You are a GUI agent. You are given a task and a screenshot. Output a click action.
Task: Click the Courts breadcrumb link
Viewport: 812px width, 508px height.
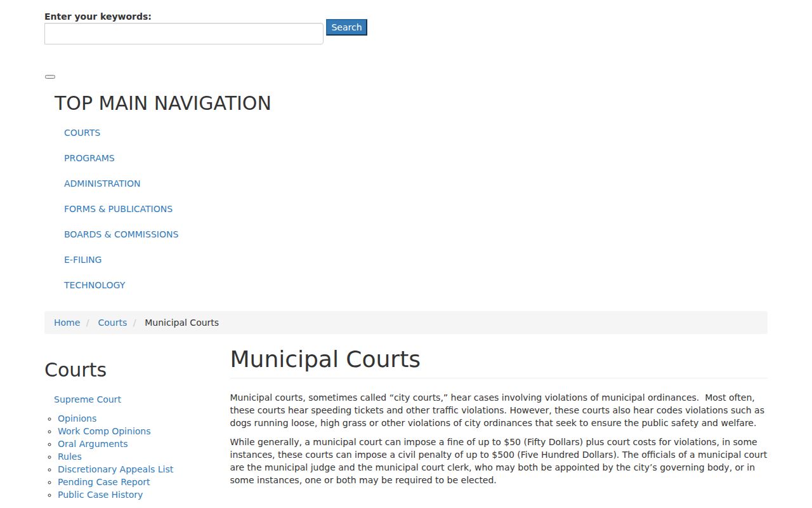pyautogui.click(x=112, y=323)
